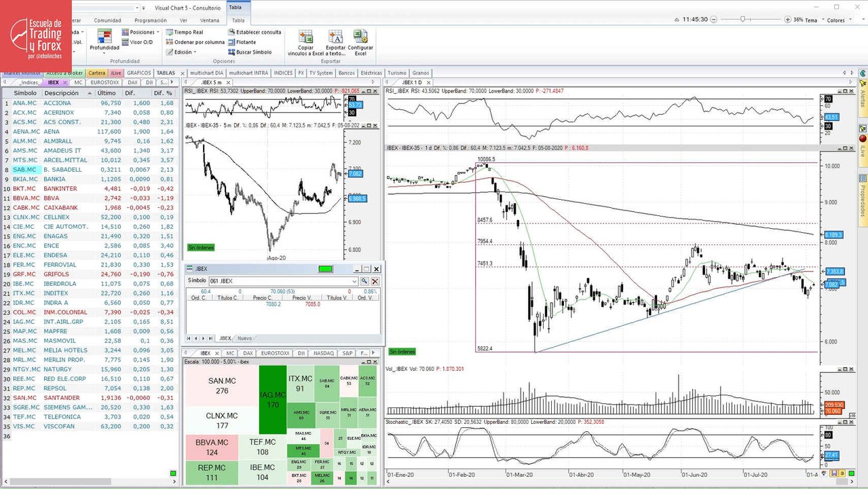Switch to multichart DIA workspace

207,73
